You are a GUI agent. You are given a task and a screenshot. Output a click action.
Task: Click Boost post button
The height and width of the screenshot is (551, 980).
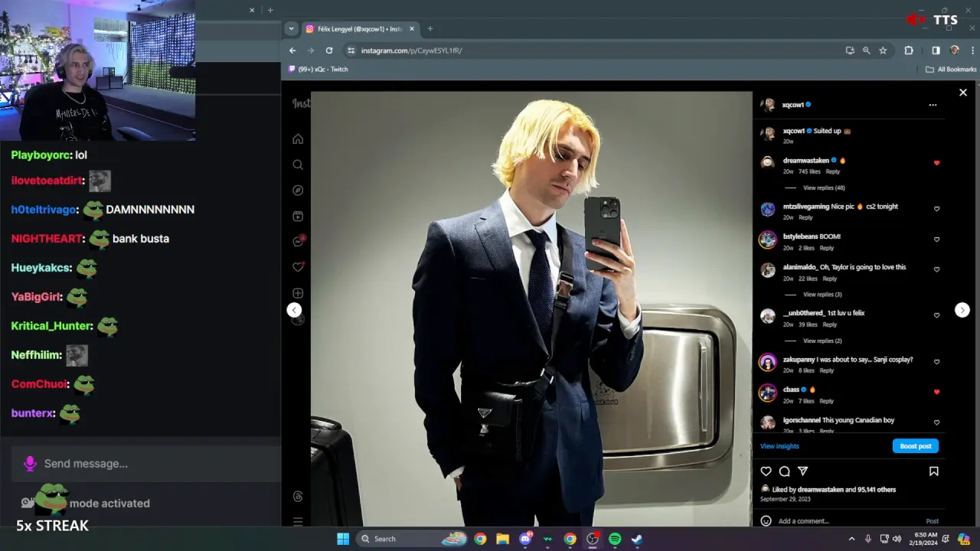[915, 446]
